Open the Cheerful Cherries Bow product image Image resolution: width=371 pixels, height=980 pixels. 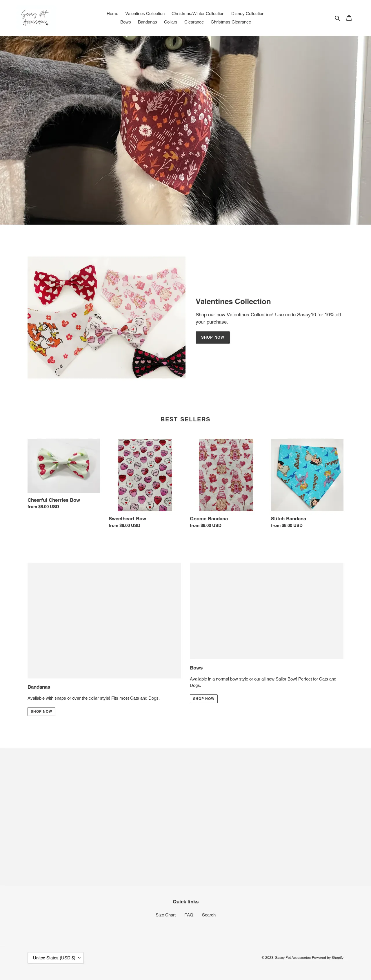(x=63, y=466)
